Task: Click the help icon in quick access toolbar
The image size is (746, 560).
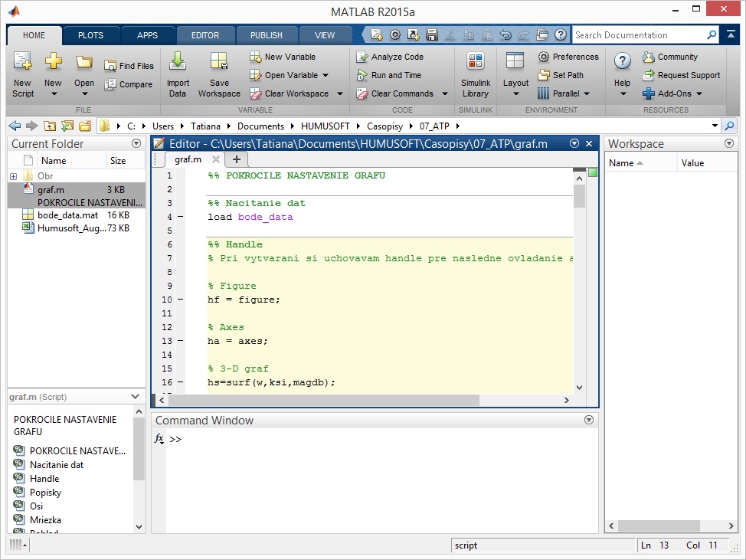Action: pos(561,34)
